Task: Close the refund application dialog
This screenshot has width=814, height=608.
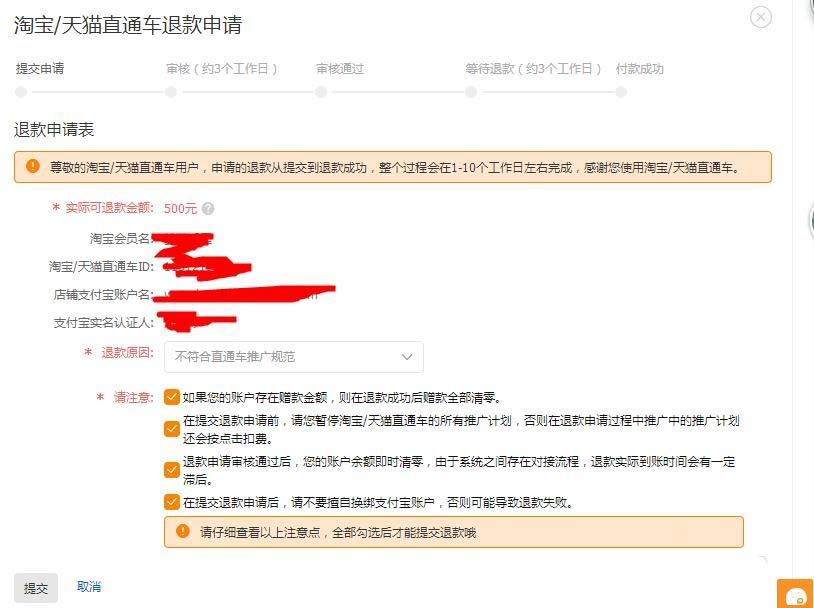Action: [761, 17]
